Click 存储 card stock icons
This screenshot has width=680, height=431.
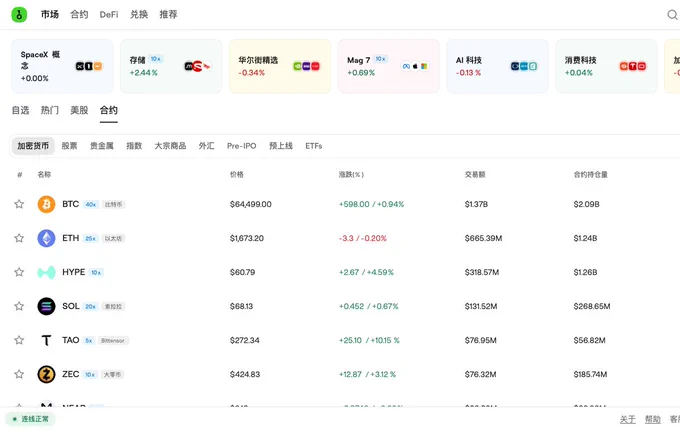tap(198, 66)
